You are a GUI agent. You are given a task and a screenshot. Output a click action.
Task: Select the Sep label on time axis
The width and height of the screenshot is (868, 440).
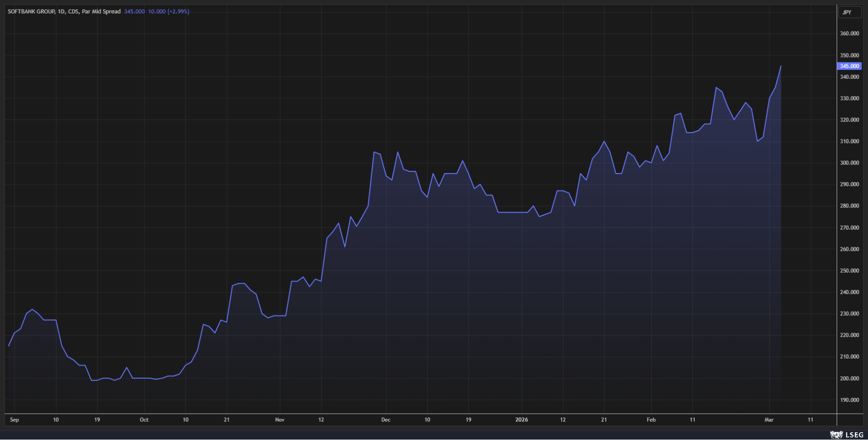coord(14,420)
